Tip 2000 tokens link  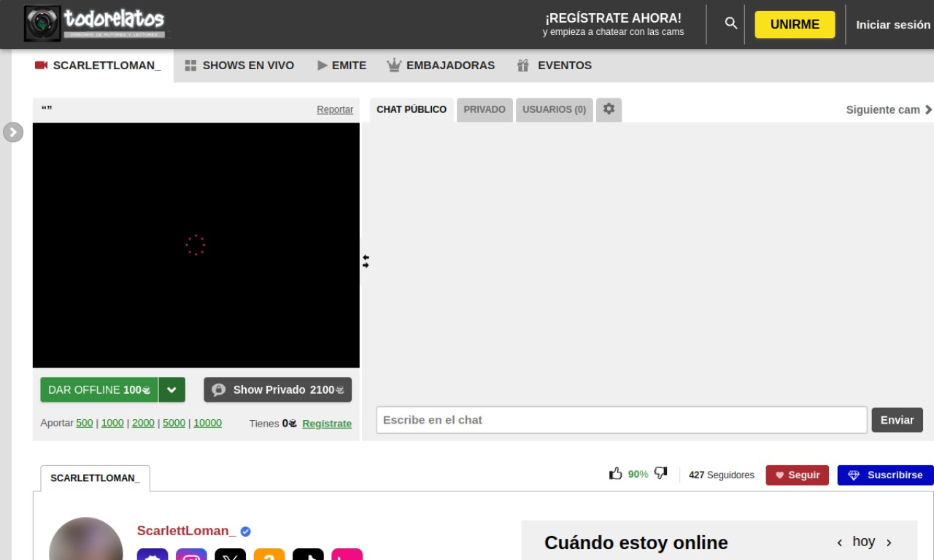(x=143, y=423)
